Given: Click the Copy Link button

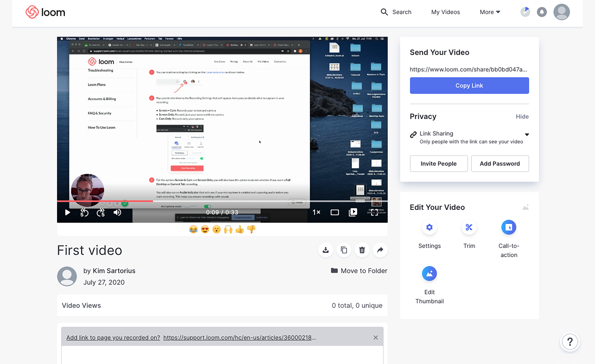Looking at the screenshot, I should pos(469,86).
